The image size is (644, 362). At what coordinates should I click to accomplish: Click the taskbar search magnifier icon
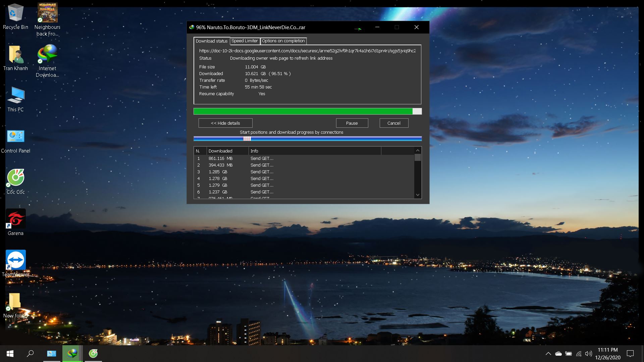[x=30, y=353]
